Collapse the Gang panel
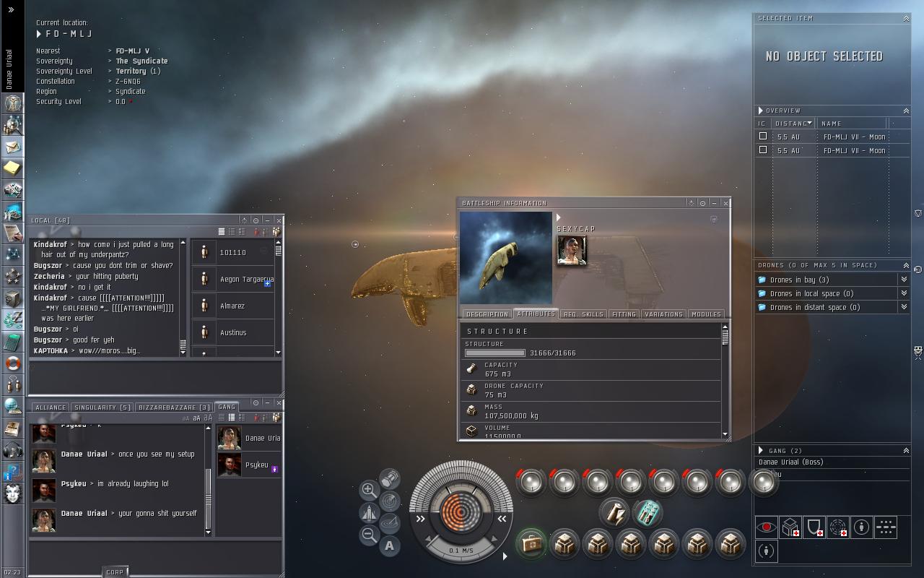Image resolution: width=924 pixels, height=578 pixels. (x=906, y=450)
